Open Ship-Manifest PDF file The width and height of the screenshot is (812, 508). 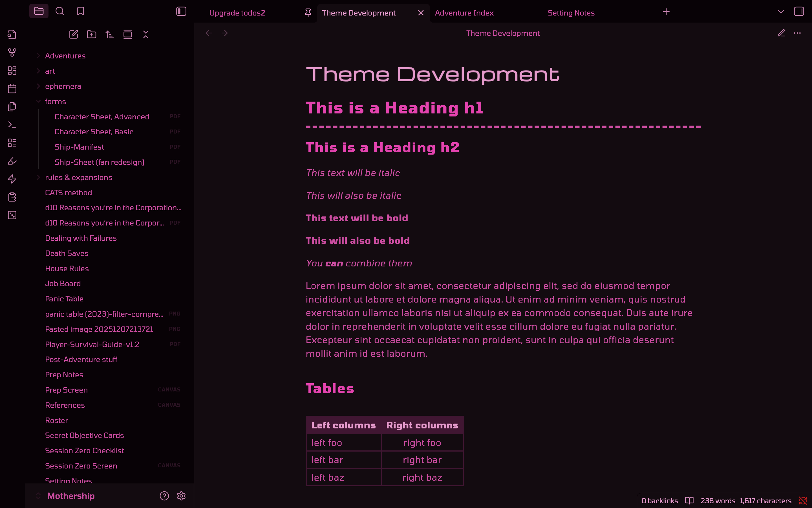pyautogui.click(x=79, y=147)
